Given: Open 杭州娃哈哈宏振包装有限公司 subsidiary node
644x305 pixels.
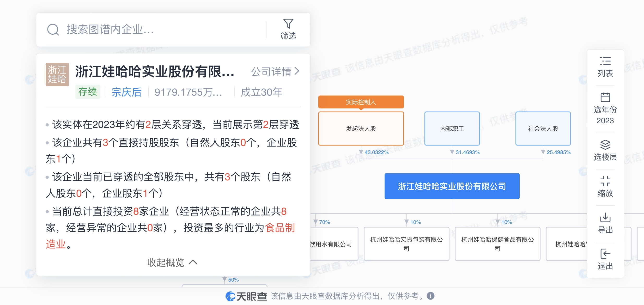Looking at the screenshot, I should pyautogui.click(x=406, y=244).
